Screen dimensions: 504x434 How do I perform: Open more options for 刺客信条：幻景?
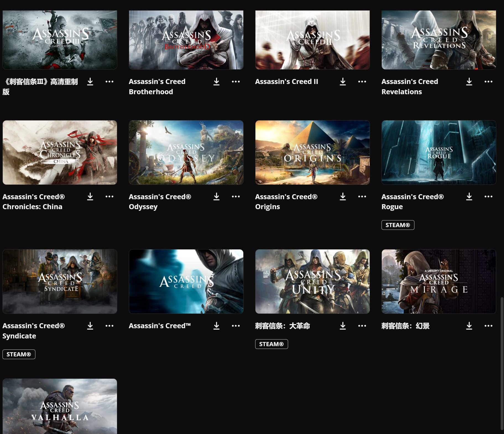[489, 326]
